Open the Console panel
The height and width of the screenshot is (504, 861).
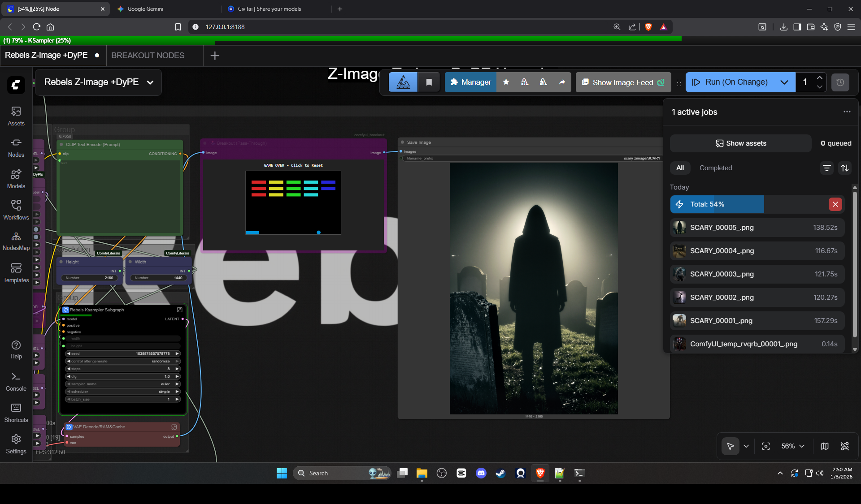coord(16,382)
